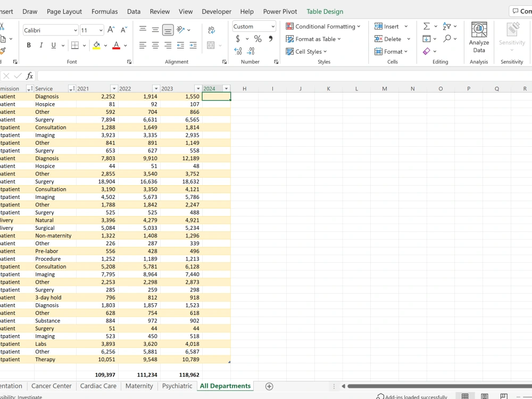Open Analyze Data

479,38
